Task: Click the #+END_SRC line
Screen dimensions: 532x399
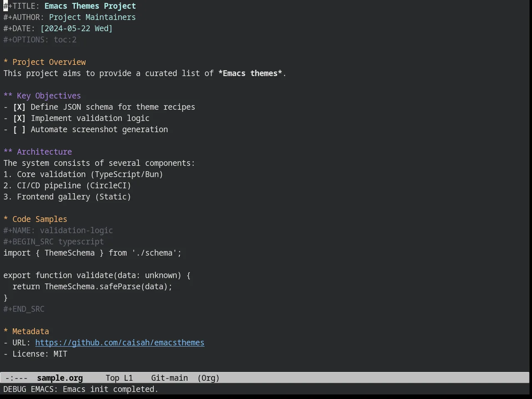Action: [24, 309]
